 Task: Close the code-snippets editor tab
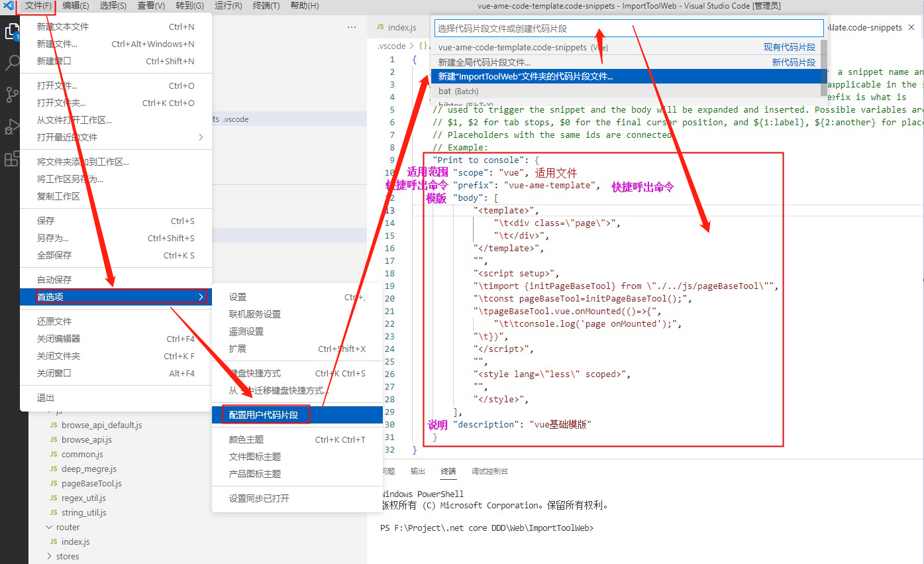tap(911, 27)
